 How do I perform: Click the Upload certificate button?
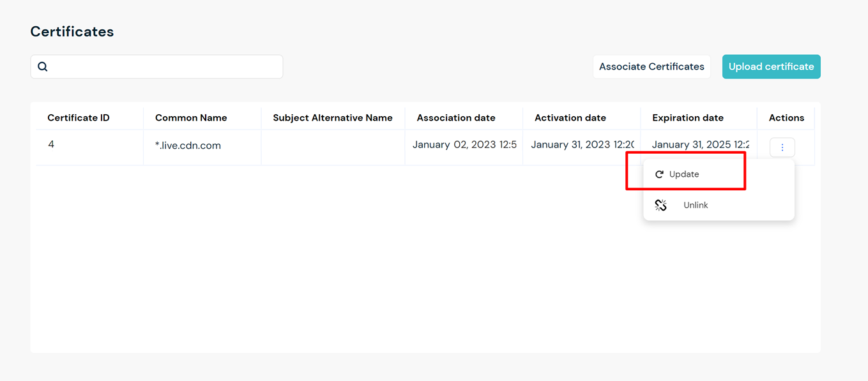click(771, 66)
